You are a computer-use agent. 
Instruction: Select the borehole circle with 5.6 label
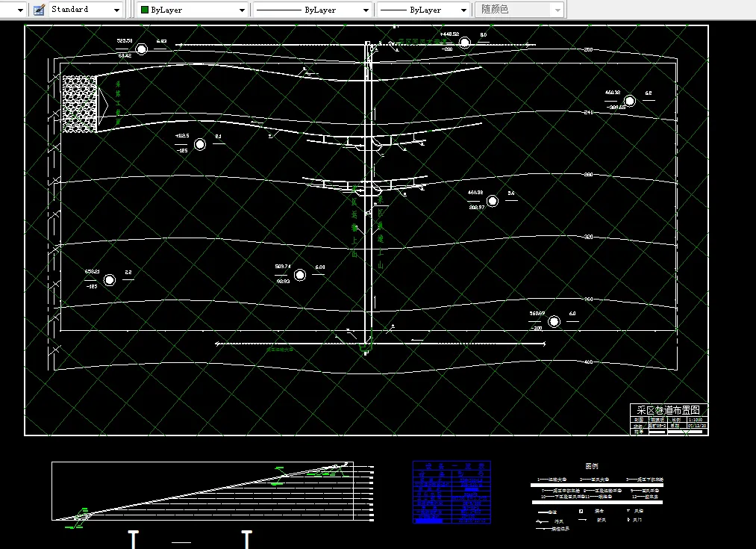tap(493, 201)
